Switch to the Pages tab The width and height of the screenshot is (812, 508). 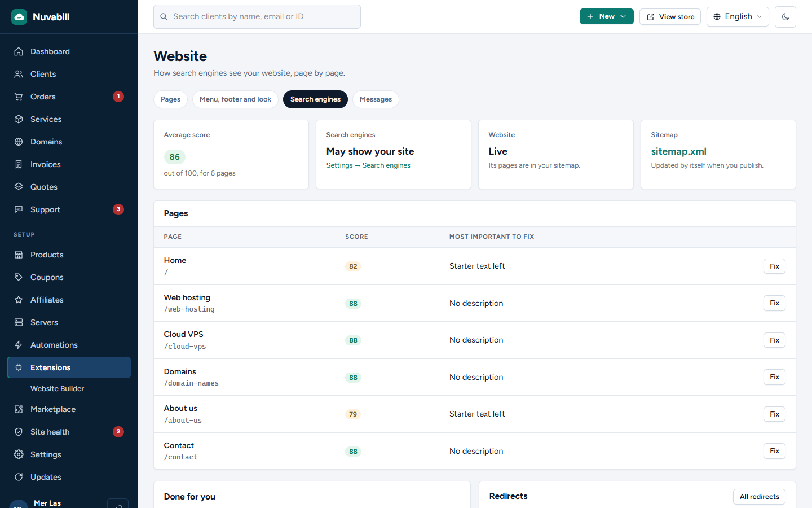(x=170, y=99)
